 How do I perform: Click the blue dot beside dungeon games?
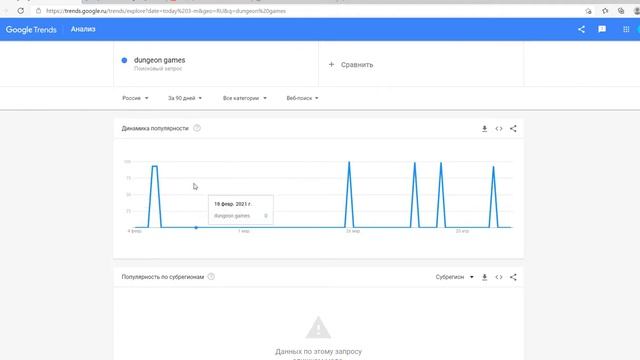pyautogui.click(x=124, y=60)
